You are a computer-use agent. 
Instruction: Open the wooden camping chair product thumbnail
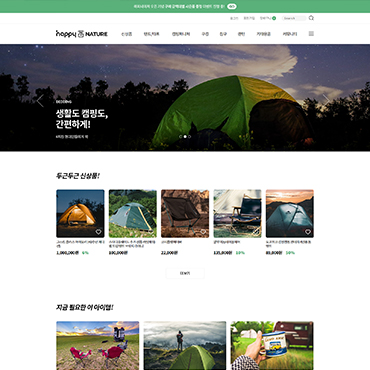click(x=237, y=213)
